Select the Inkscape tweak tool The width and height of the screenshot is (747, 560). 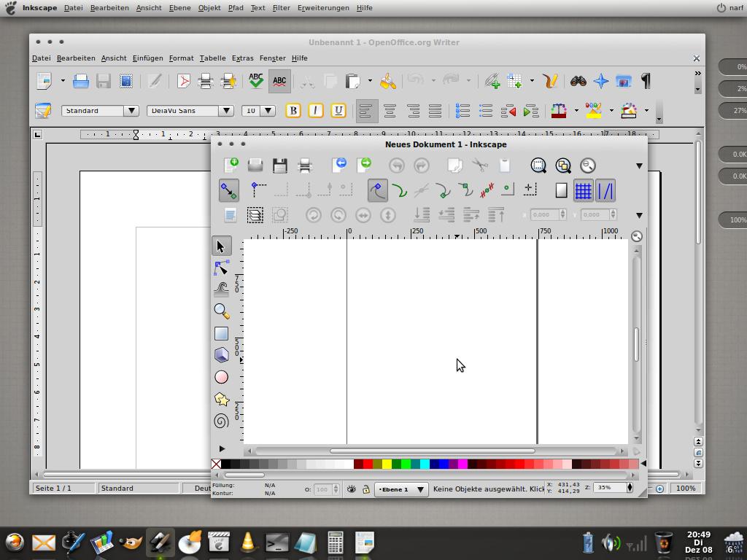click(221, 289)
